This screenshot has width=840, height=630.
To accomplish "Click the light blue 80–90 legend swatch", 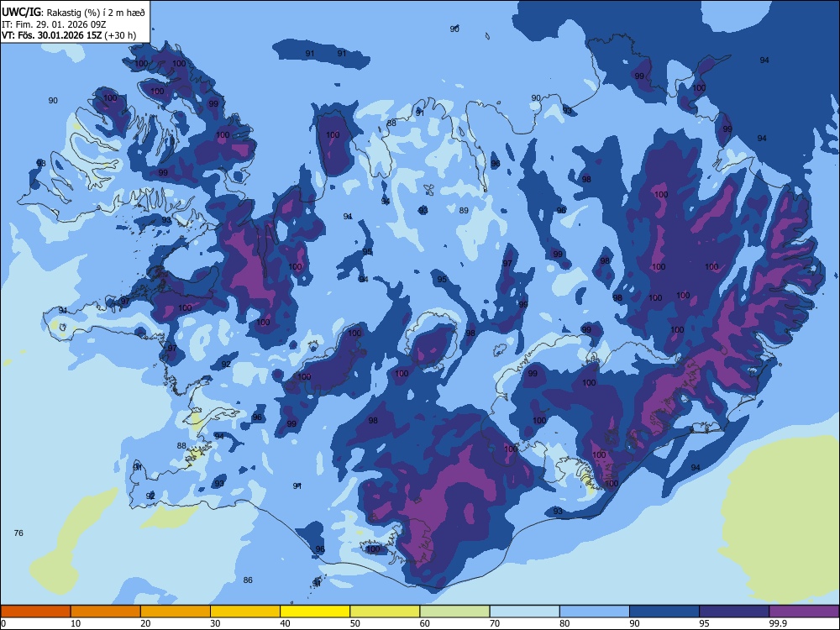I will tap(595, 612).
